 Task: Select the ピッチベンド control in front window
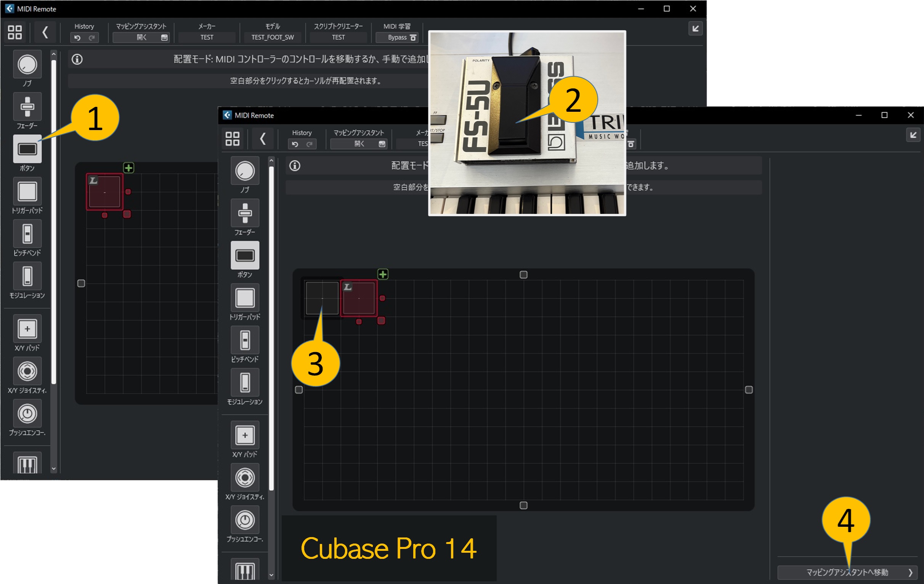tap(245, 340)
